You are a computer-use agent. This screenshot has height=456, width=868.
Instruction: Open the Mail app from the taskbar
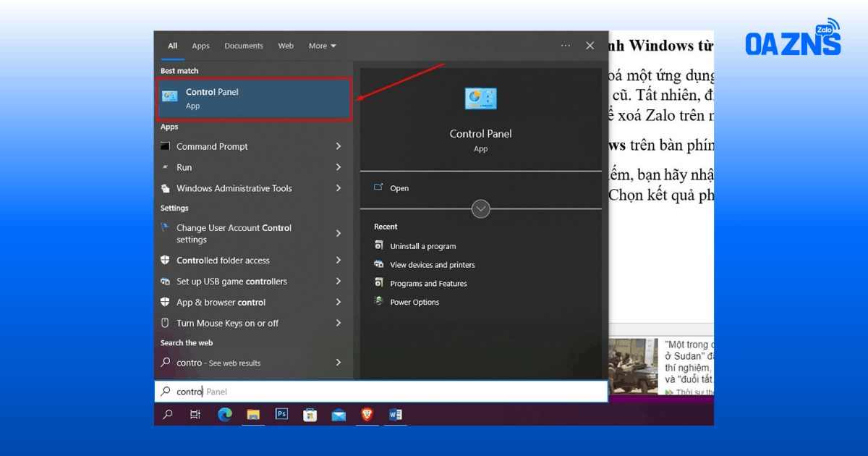click(339, 415)
